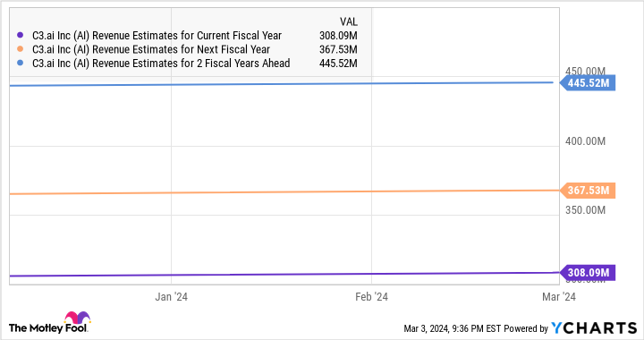Viewport: 644px width, 340px height.
Task: Click the Jan '24 x-axis label
Action: [x=171, y=297]
